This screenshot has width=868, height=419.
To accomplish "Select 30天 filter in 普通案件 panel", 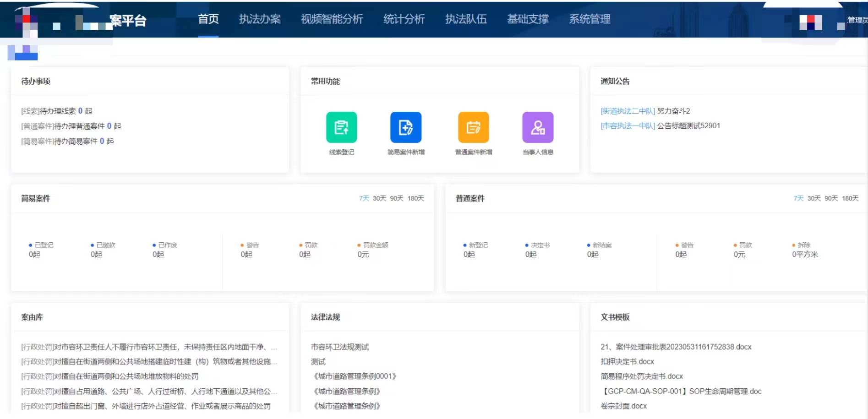I will (814, 198).
